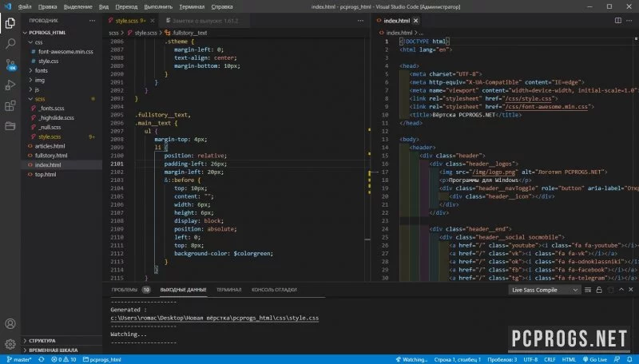
Task: Switch to the ТЕРМИНАЛ panel tab
Action: (x=228, y=290)
